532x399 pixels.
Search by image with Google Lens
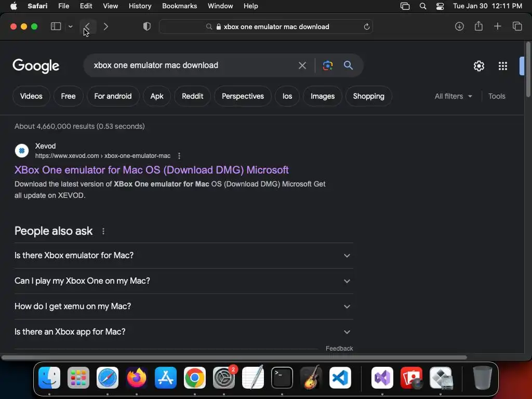[327, 65]
